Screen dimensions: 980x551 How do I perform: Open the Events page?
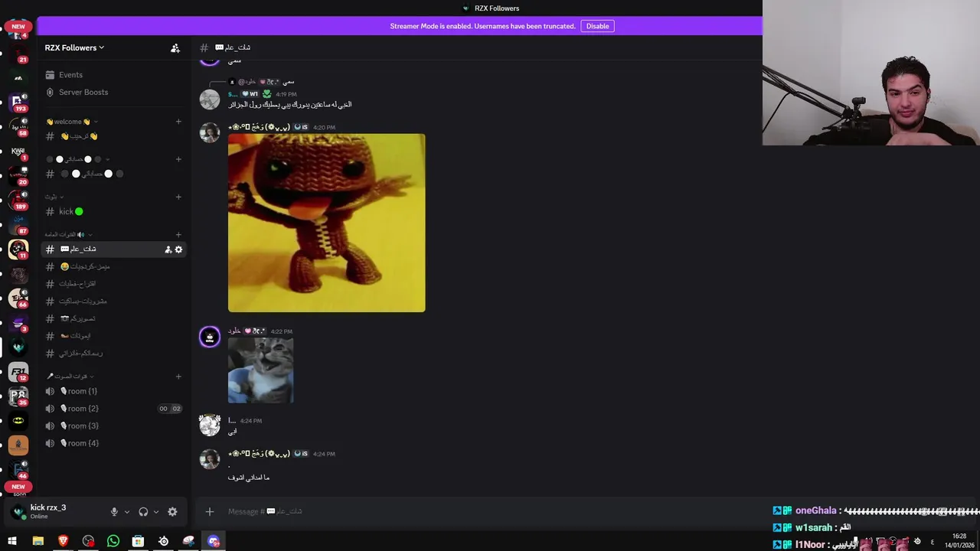(70, 75)
